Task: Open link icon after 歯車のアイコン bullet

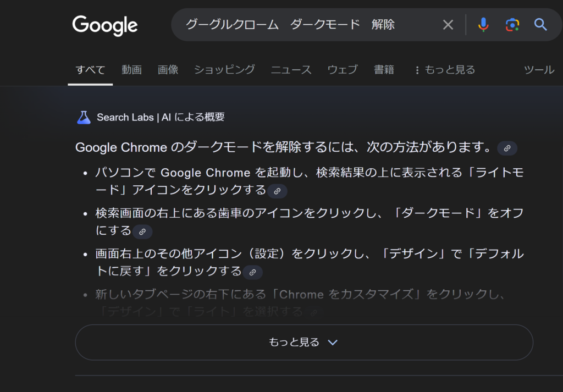Action: (x=142, y=231)
